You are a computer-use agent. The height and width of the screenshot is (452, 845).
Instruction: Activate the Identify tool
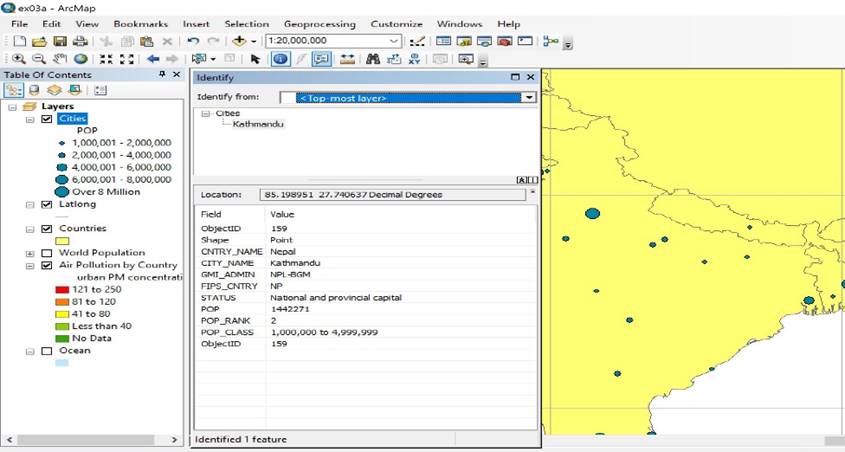point(280,59)
